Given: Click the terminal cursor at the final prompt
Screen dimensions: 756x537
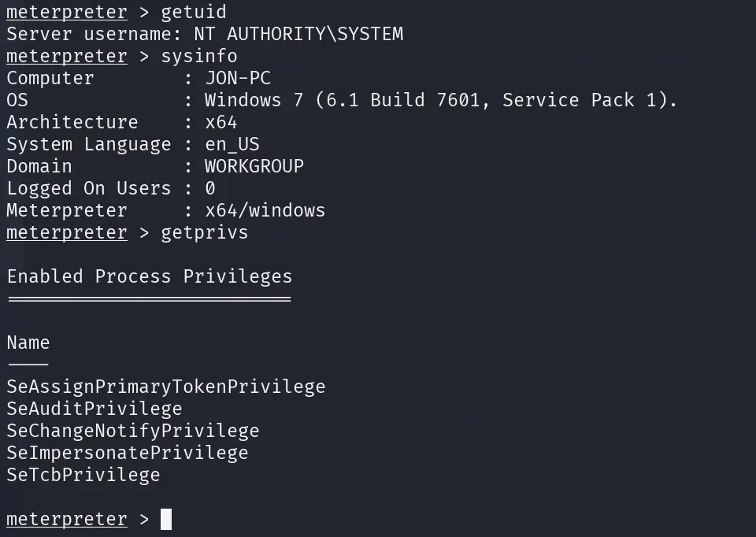Looking at the screenshot, I should click(166, 520).
